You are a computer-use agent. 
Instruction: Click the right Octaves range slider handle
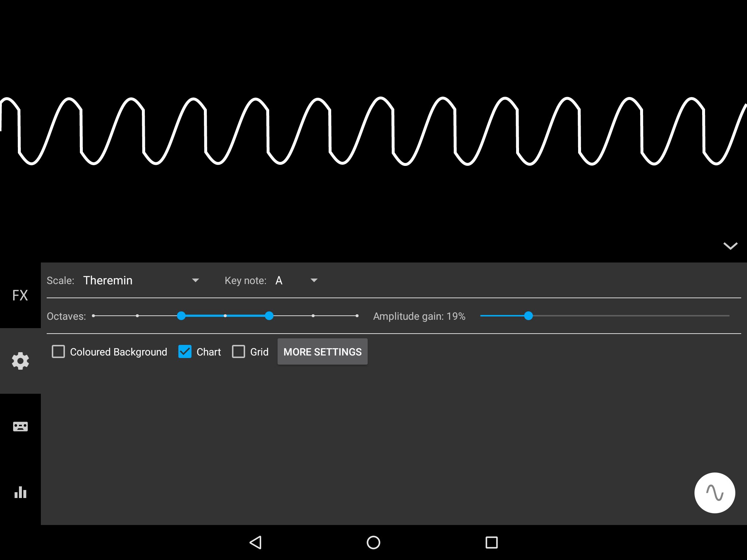(x=269, y=316)
